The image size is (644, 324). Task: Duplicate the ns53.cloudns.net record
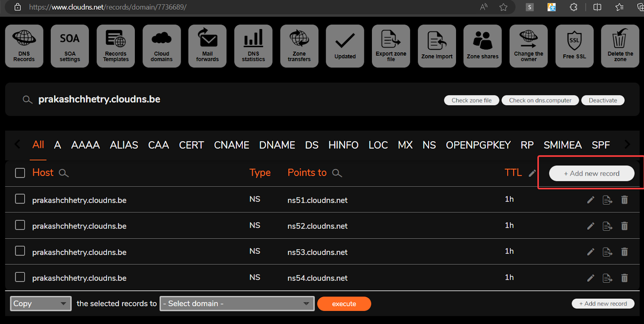click(x=607, y=252)
